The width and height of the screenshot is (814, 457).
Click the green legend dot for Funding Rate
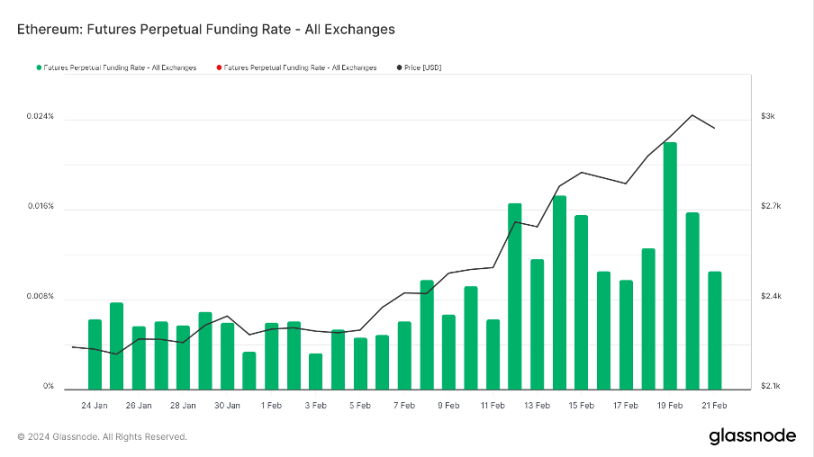pos(39,68)
